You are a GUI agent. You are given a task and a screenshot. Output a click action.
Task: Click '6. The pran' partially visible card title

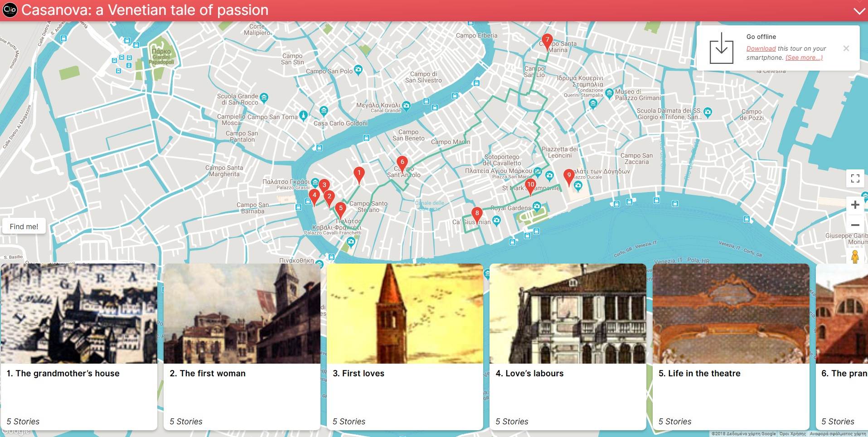tap(844, 373)
